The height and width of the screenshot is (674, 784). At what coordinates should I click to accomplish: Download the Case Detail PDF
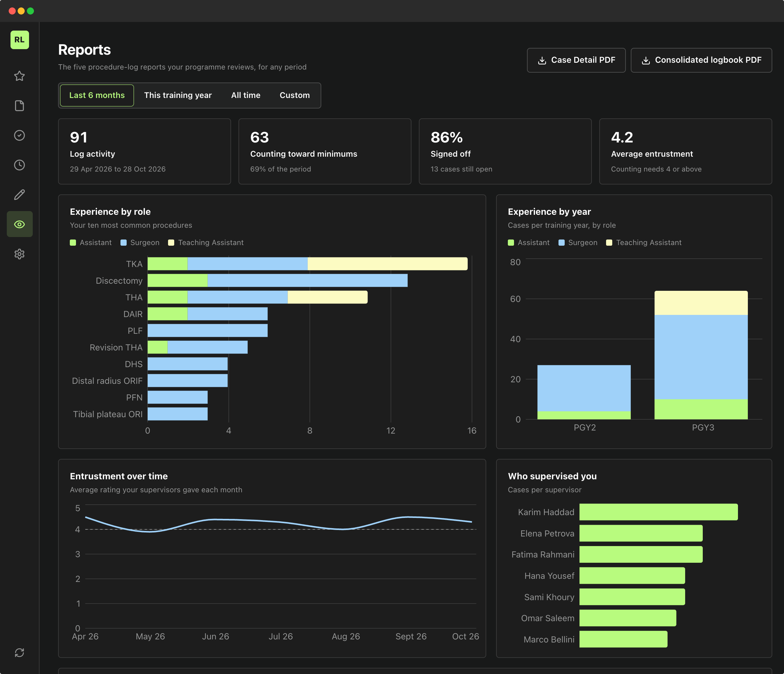576,60
